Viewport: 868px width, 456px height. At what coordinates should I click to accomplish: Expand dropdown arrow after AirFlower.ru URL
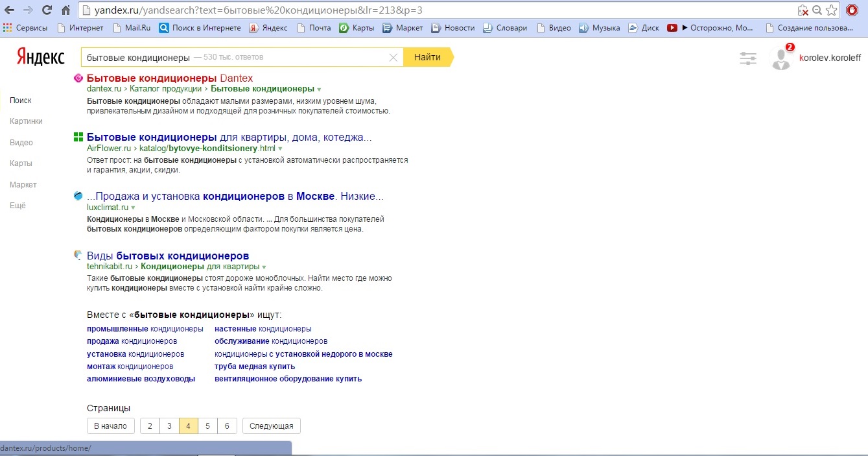(x=280, y=149)
